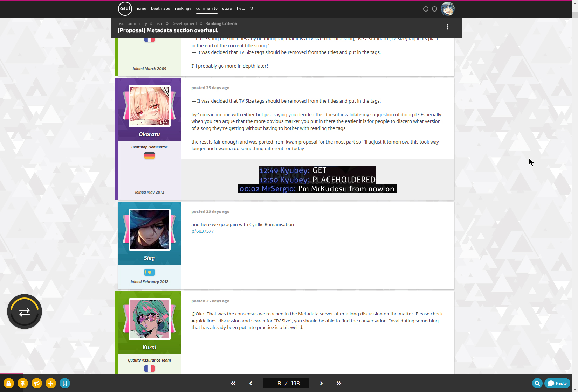Click the bookmark watch icon
The width and height of the screenshot is (578, 392).
[65, 383]
